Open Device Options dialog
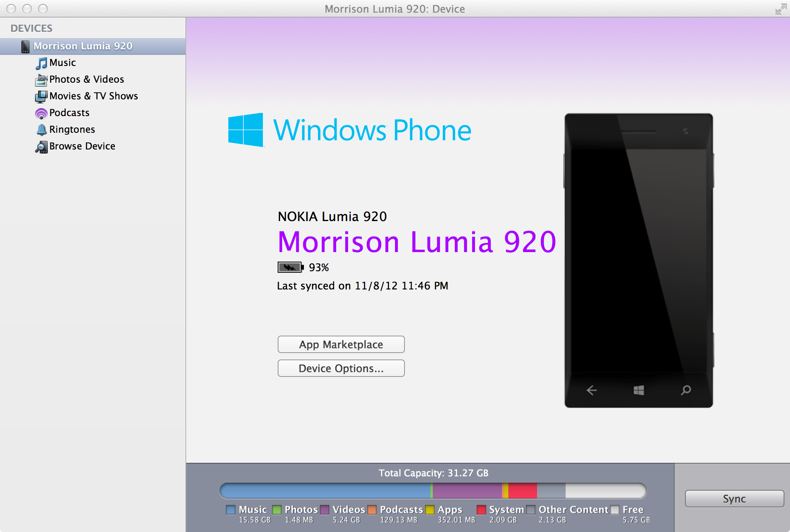The image size is (790, 532). tap(341, 368)
